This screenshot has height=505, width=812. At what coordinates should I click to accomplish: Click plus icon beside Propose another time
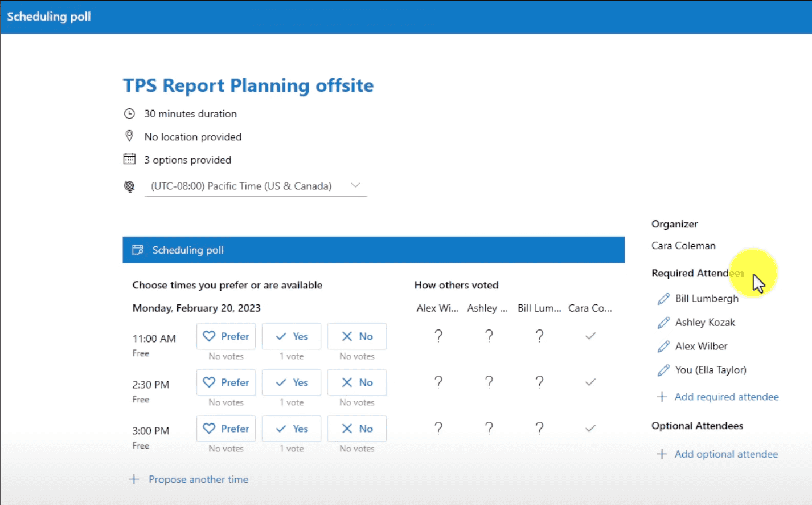point(134,479)
